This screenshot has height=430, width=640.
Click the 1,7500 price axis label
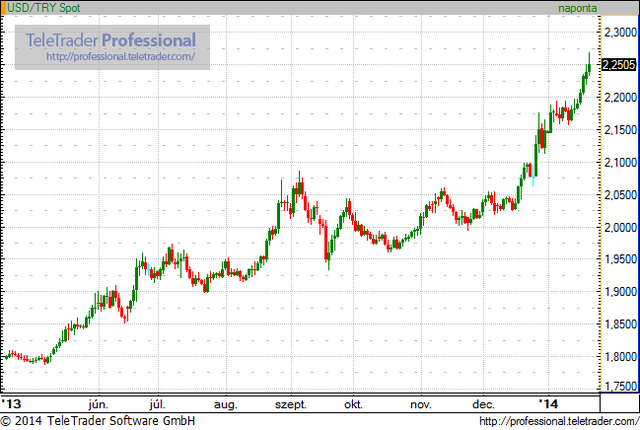pos(620,386)
